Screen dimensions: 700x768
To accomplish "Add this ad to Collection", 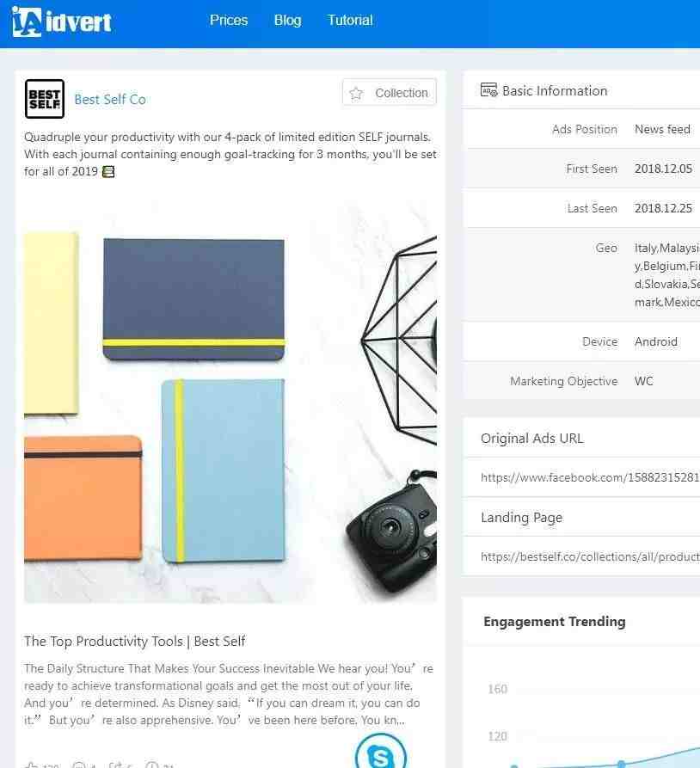I will tap(390, 92).
